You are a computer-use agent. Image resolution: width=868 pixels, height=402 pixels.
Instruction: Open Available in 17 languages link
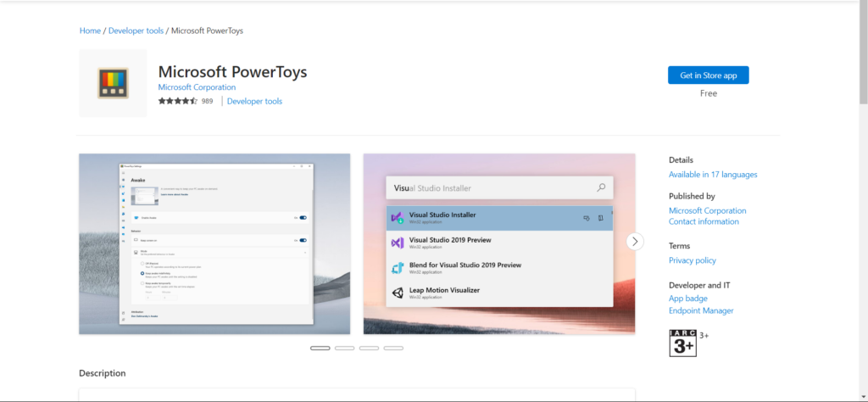(x=713, y=175)
